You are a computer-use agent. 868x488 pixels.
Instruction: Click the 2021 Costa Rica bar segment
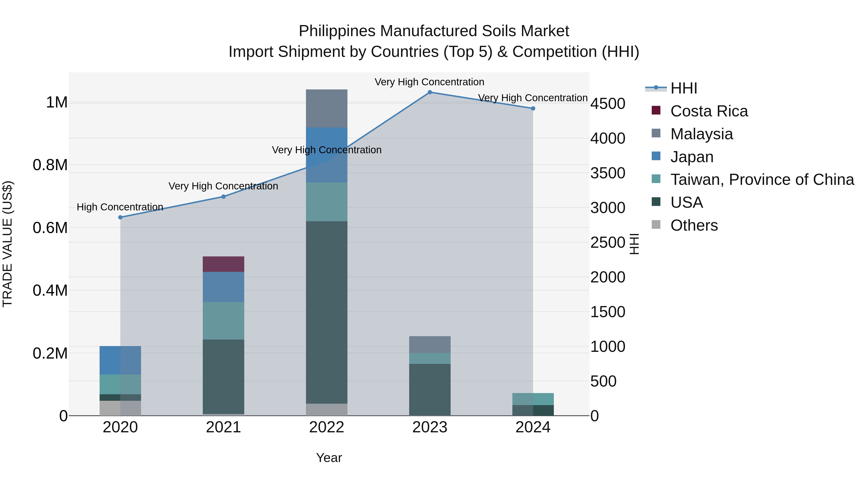[x=224, y=264]
